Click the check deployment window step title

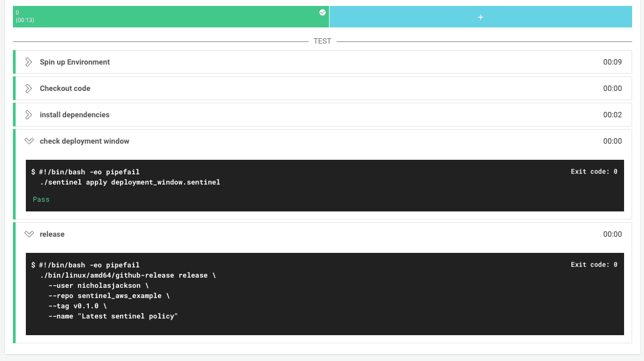coord(85,141)
